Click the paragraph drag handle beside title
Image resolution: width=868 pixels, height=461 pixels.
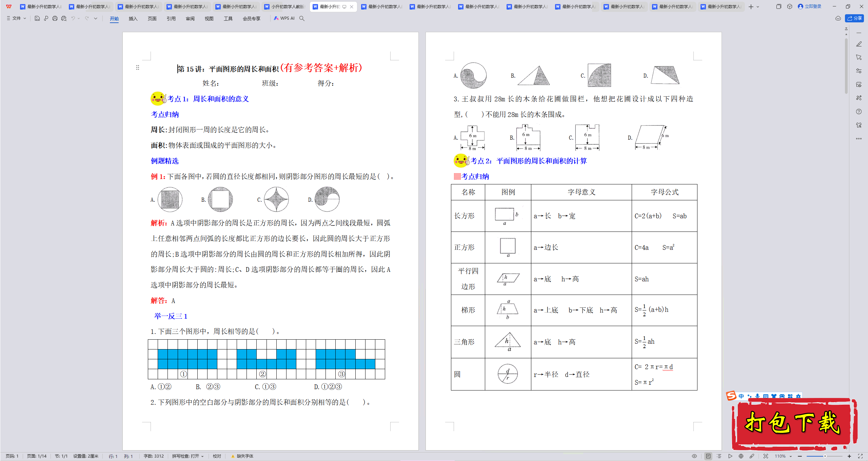tap(138, 67)
